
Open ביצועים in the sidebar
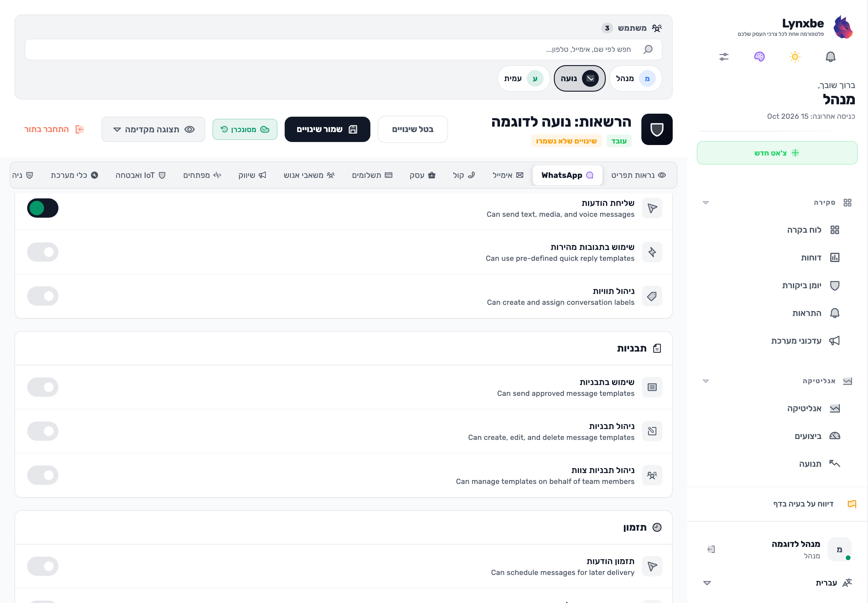click(817, 436)
